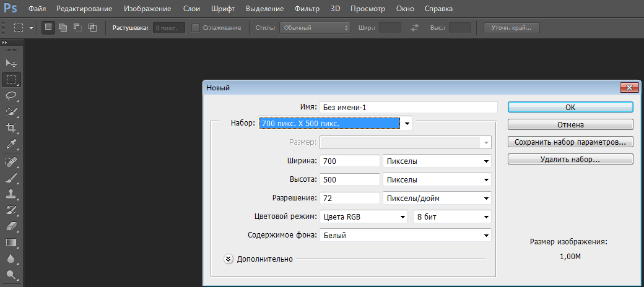Viewport: 644px width, 287px height.
Task: Close the Новый dialog
Action: pyautogui.click(x=629, y=87)
